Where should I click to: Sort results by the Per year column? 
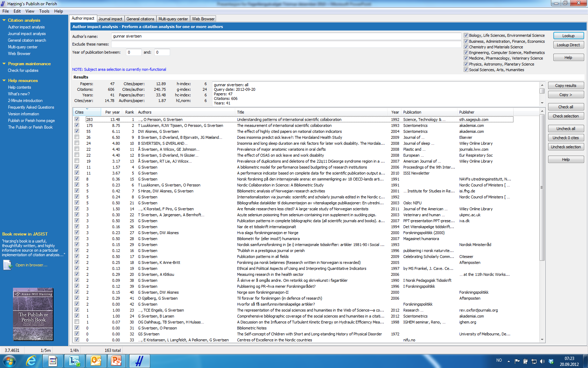coord(111,112)
